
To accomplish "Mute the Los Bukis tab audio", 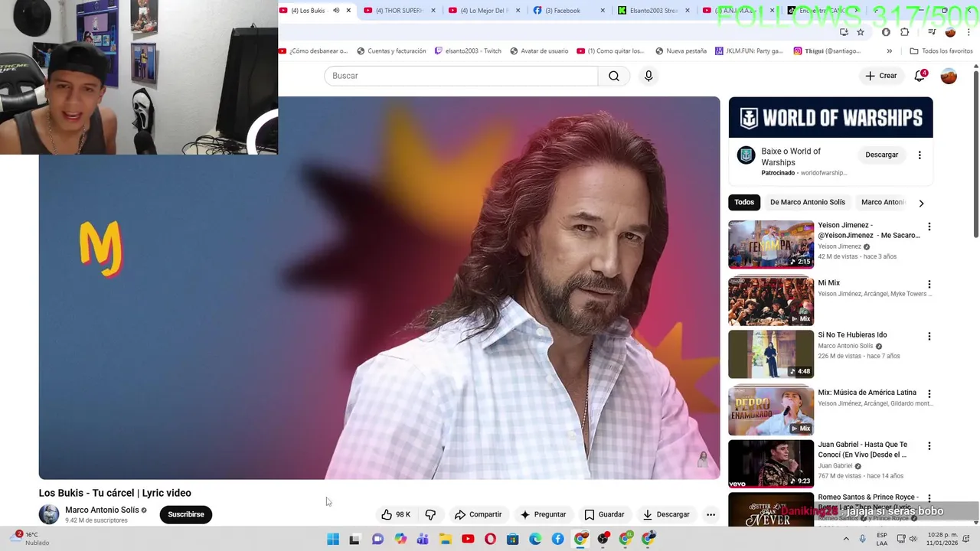I will [336, 11].
